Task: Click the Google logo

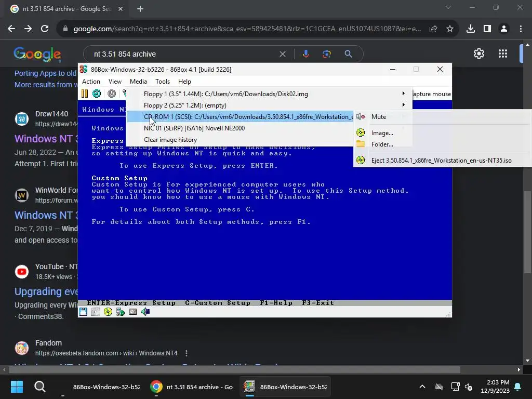Action: pyautogui.click(x=37, y=54)
